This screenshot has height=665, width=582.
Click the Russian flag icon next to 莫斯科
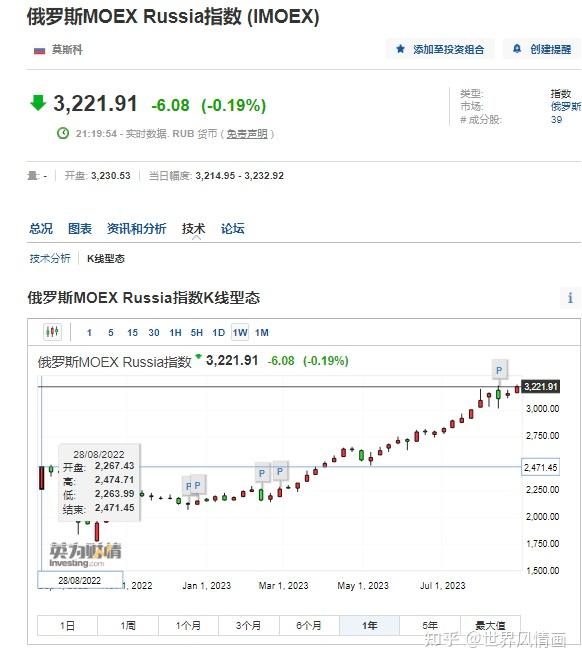coord(39,50)
